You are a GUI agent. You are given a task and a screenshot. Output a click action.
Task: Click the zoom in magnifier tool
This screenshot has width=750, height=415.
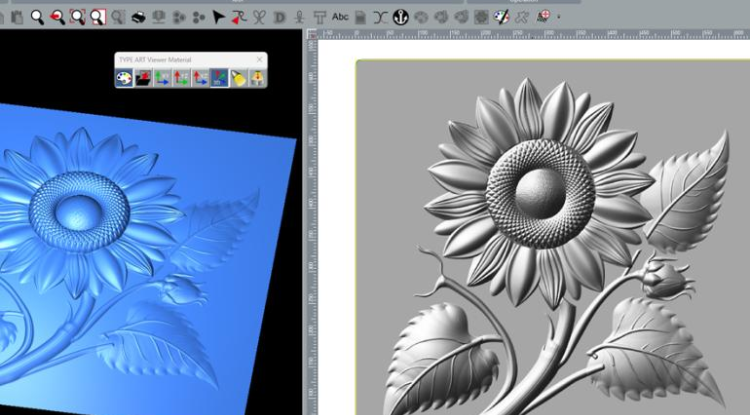pyautogui.click(x=37, y=17)
